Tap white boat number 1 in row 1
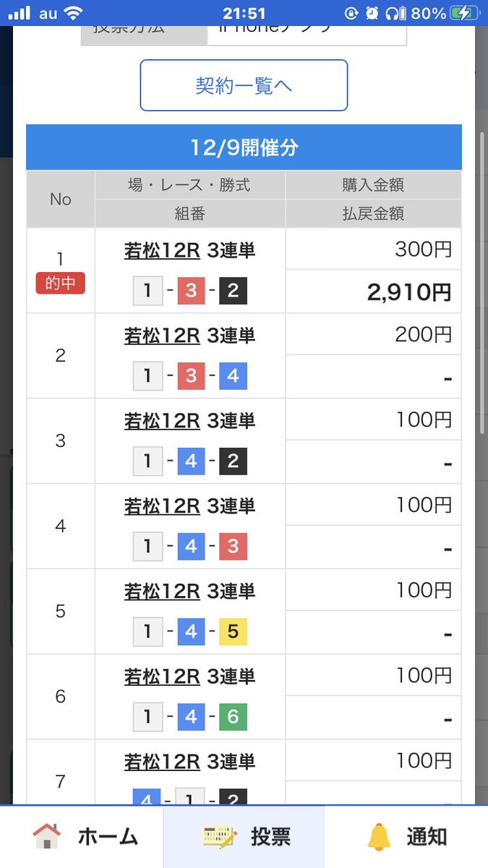 click(x=148, y=292)
